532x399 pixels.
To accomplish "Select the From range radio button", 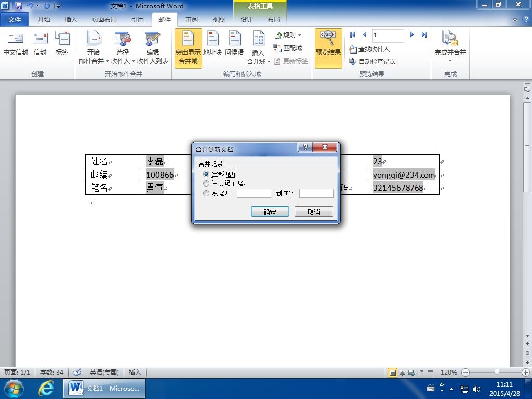I will pyautogui.click(x=206, y=193).
